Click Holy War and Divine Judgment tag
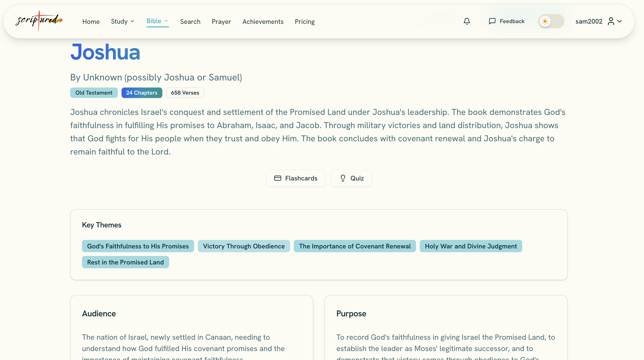 (x=471, y=246)
